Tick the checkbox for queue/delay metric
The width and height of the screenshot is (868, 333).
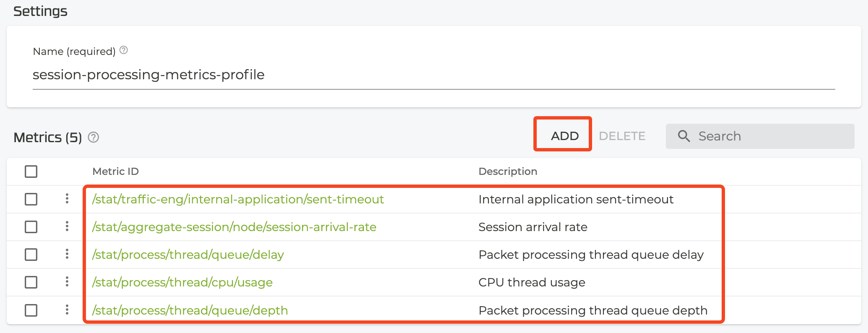(x=31, y=255)
